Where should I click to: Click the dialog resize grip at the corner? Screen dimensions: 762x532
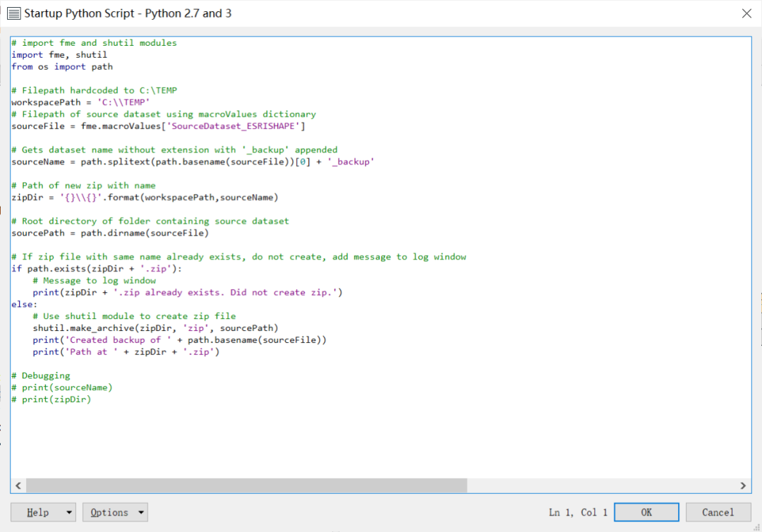point(756,527)
